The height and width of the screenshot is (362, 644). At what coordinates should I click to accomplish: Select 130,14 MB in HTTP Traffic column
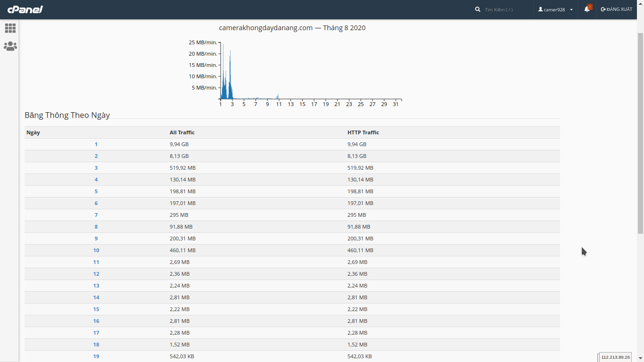point(360,180)
